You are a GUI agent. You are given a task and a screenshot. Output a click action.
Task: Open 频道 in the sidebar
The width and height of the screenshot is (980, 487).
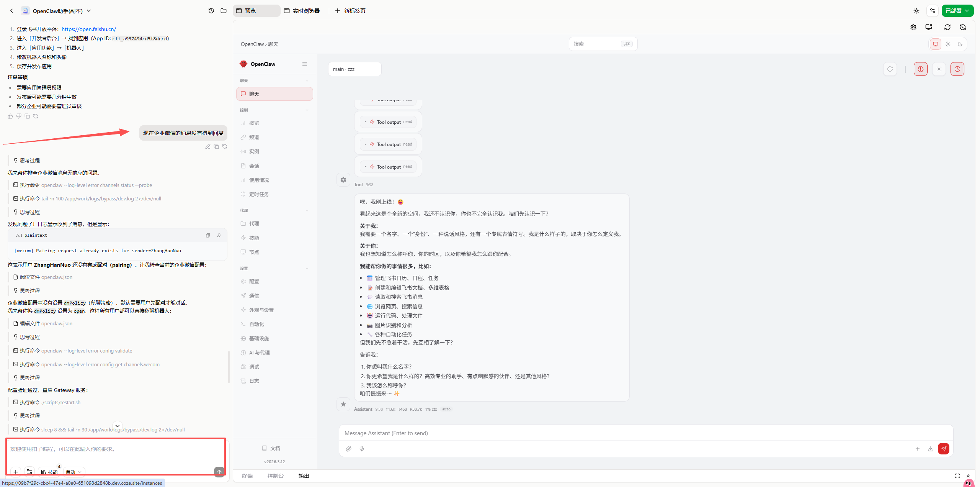(x=254, y=137)
